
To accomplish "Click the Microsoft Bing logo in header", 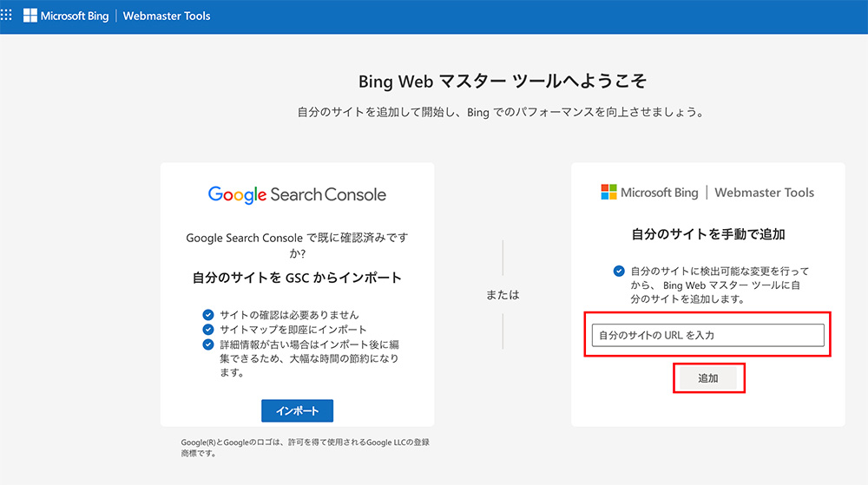I will (x=66, y=16).
